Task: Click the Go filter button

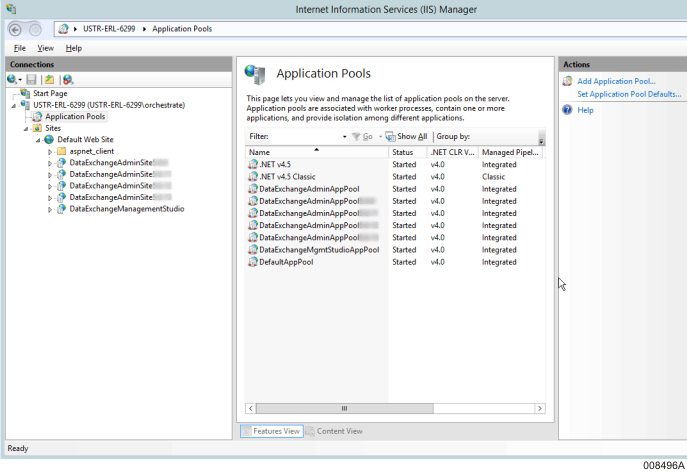Action: pos(363,137)
